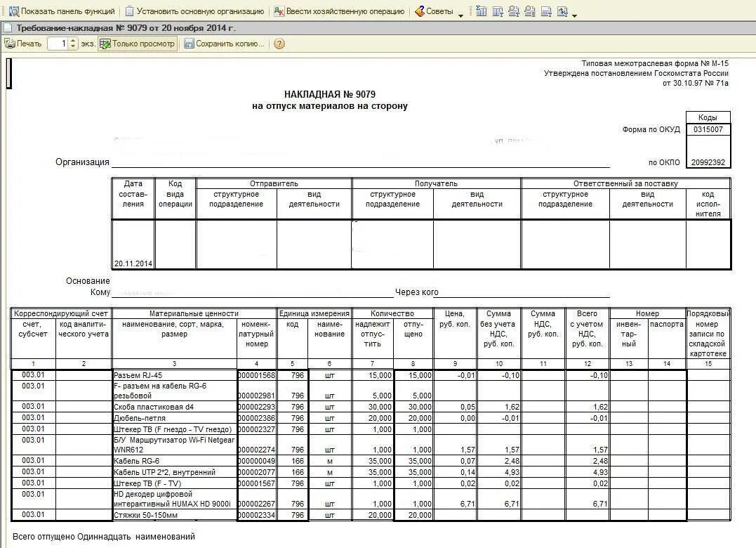Select the F- разъем на кабель RG-6 cell
This screenshot has width=756, height=548.
(175, 391)
